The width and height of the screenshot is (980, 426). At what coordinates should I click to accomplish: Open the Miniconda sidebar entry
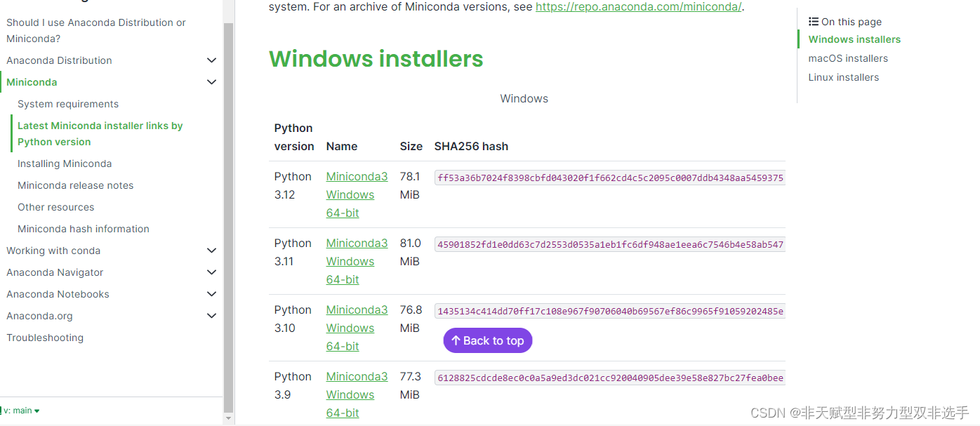click(x=32, y=82)
